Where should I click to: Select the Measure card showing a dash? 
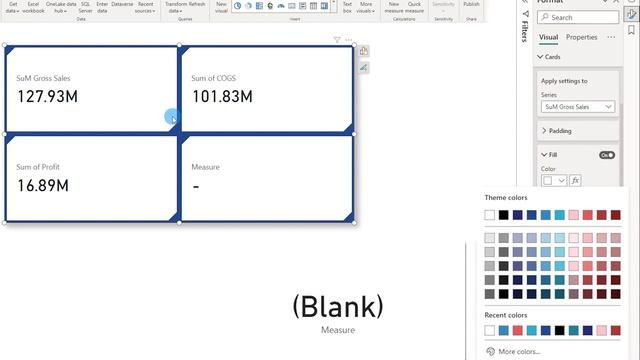(x=267, y=178)
